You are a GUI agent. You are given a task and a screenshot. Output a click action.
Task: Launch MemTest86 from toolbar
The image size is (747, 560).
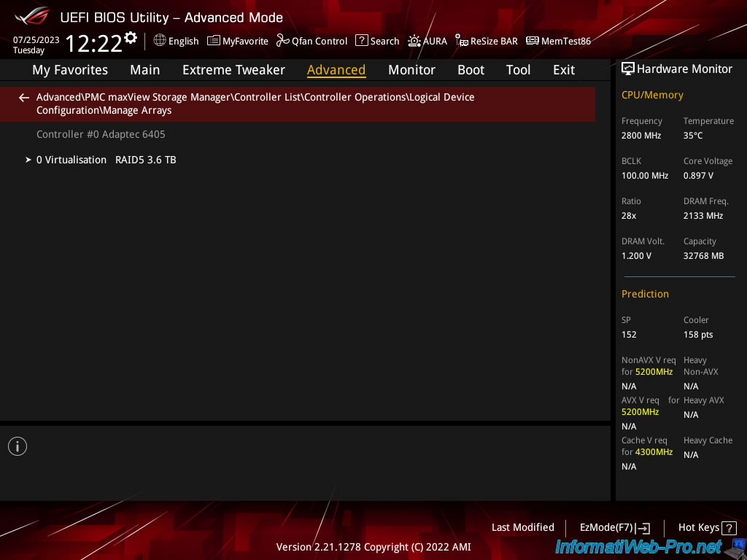point(558,41)
